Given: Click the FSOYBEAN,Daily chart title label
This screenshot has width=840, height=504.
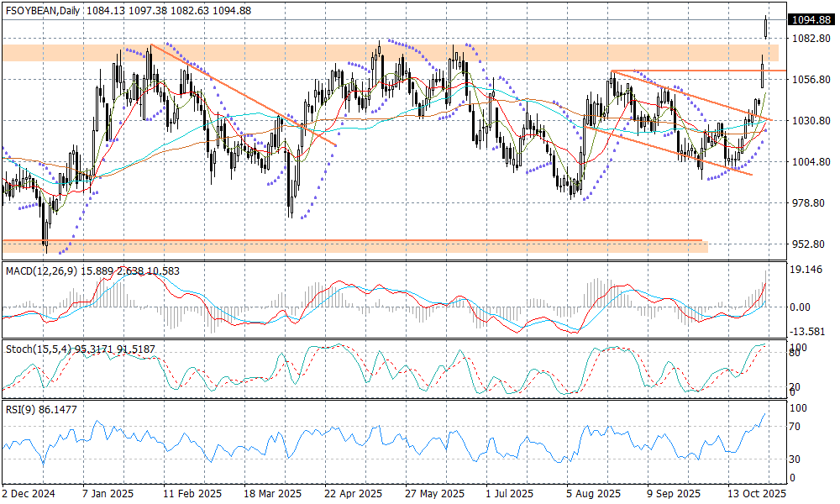Looking at the screenshot, I should pos(42,11).
